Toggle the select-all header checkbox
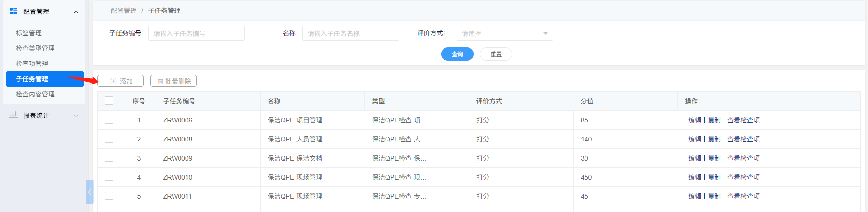The image size is (868, 212). [109, 101]
